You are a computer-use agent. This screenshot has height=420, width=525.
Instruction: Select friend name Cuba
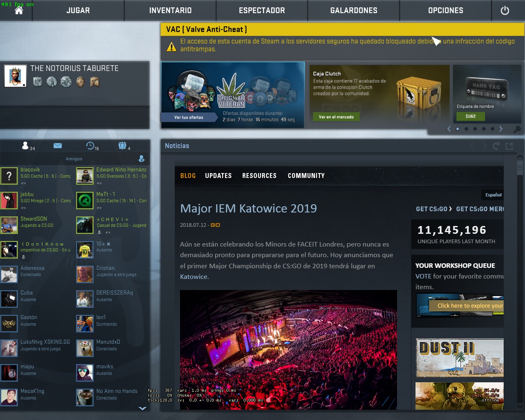tap(27, 292)
